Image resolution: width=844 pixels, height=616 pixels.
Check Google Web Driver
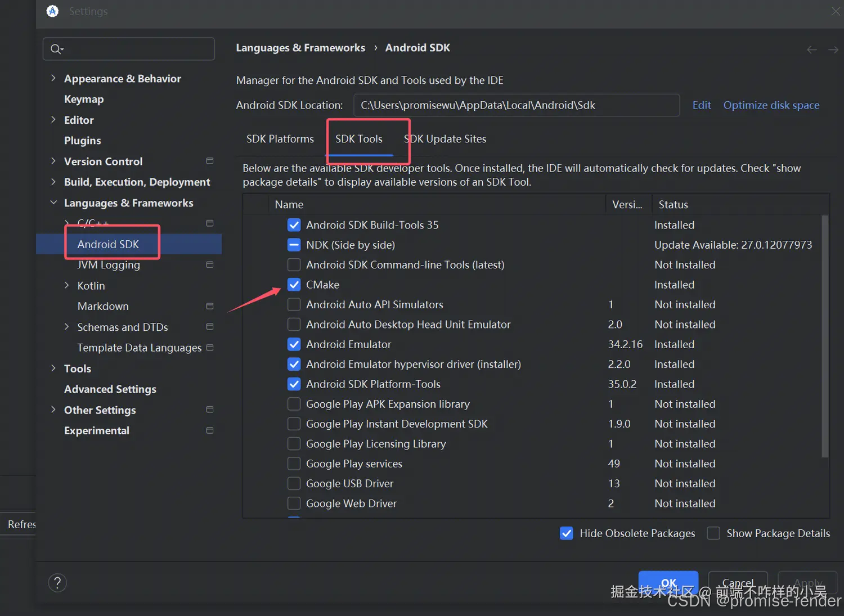coord(294,503)
